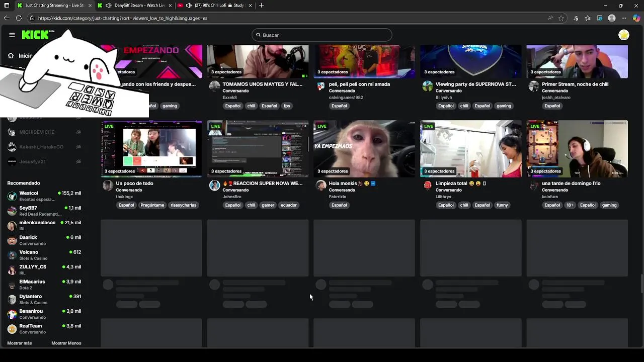Click the Kick logo
The image size is (644, 362).
click(x=35, y=35)
